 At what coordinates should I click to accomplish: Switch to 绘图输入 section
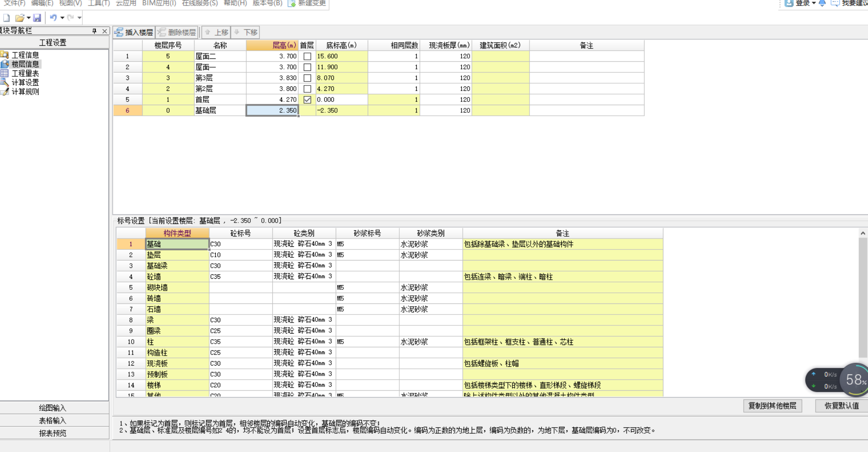point(53,408)
